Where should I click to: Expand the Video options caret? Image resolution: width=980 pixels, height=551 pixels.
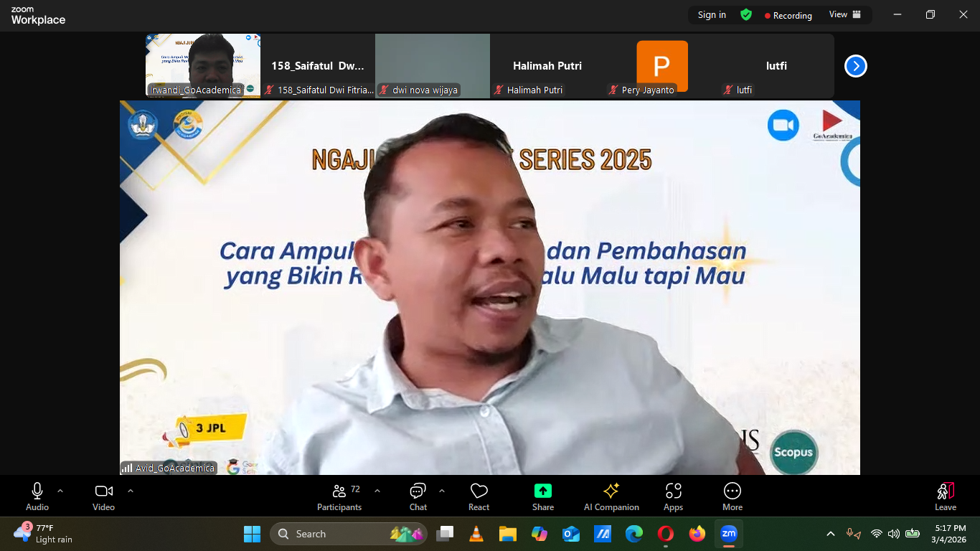[x=131, y=491]
